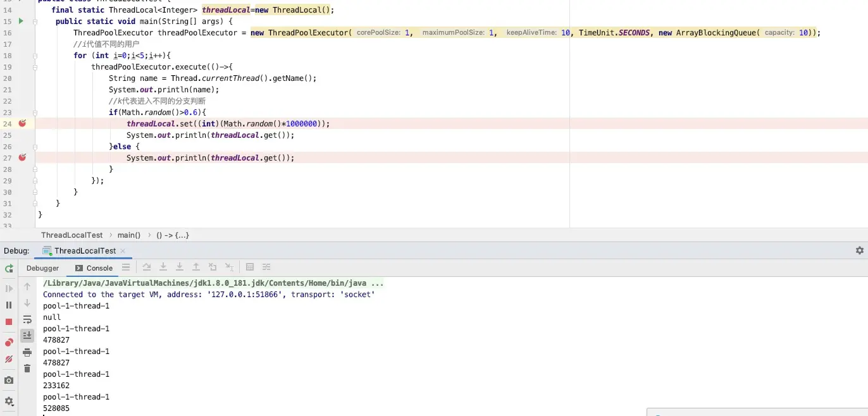This screenshot has height=416, width=868.
Task: Click console output 528085
Action: pos(56,408)
